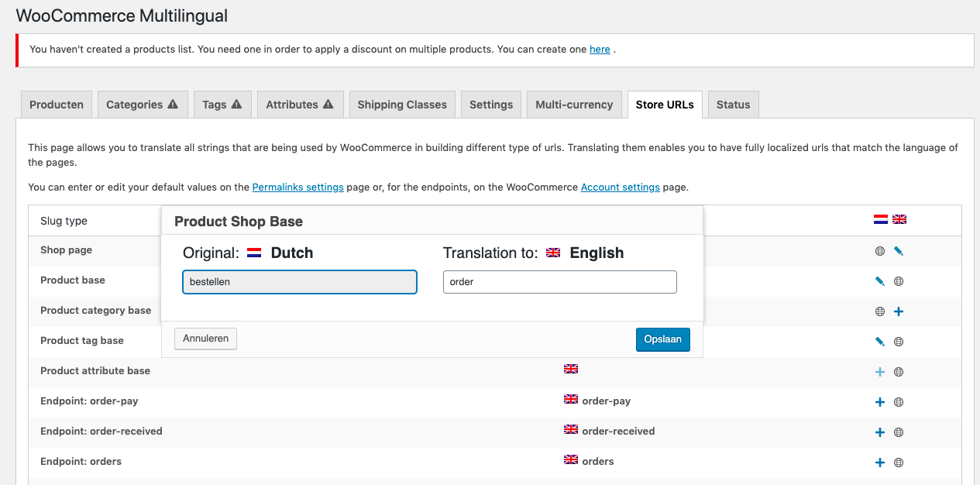Click globe icon in Product tag base row
This screenshot has height=485, width=980.
(x=899, y=342)
